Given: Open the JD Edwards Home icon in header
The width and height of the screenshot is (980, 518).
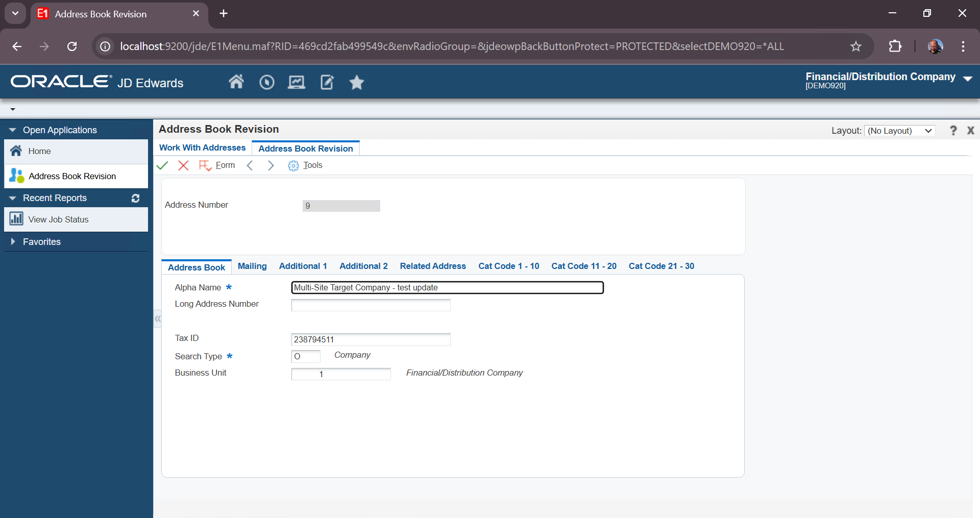Looking at the screenshot, I should click(x=236, y=82).
